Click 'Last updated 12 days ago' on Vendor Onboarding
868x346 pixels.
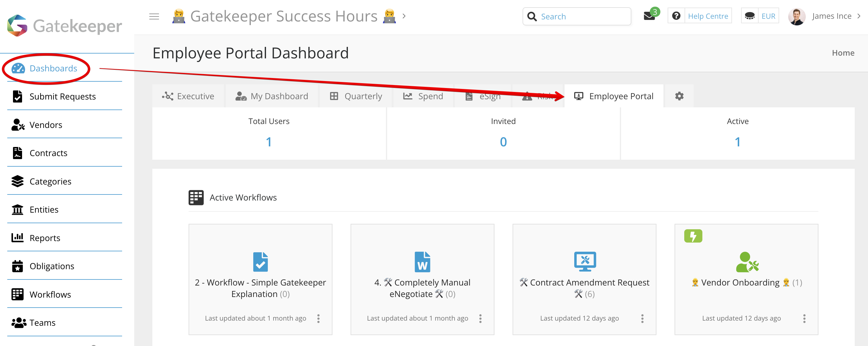click(x=741, y=318)
